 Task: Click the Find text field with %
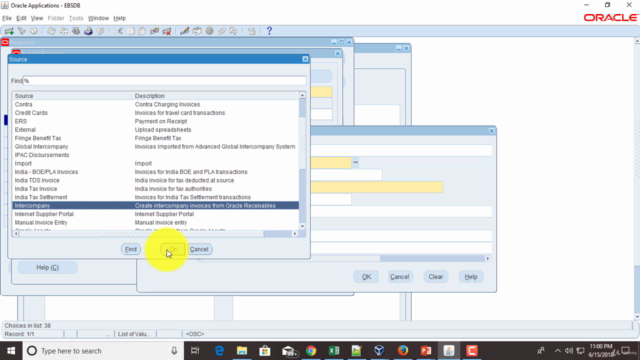click(x=164, y=81)
